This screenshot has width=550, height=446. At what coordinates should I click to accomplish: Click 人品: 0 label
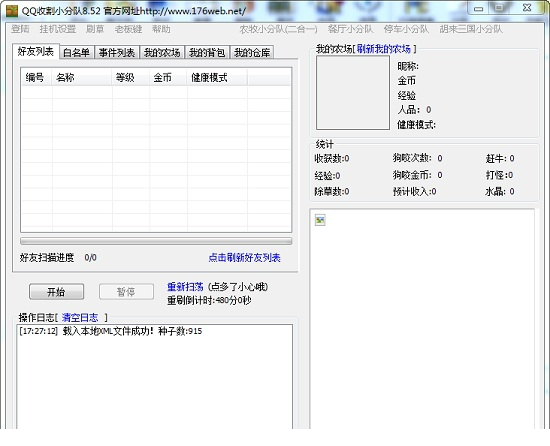(x=414, y=110)
